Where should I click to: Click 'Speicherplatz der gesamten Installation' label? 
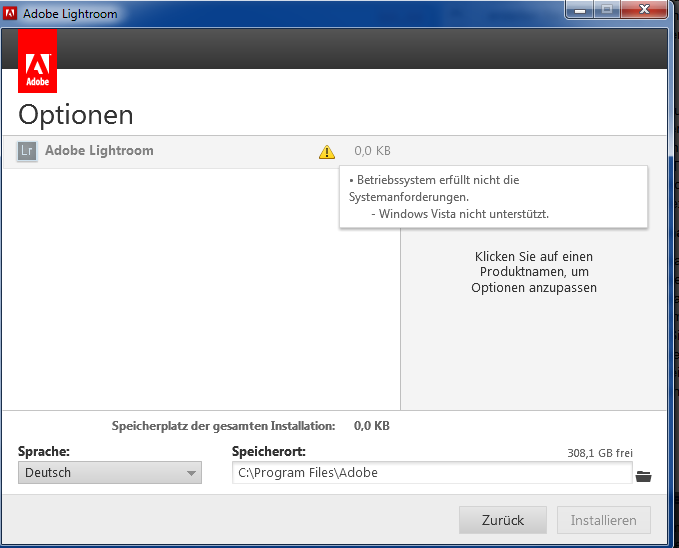(x=223, y=426)
